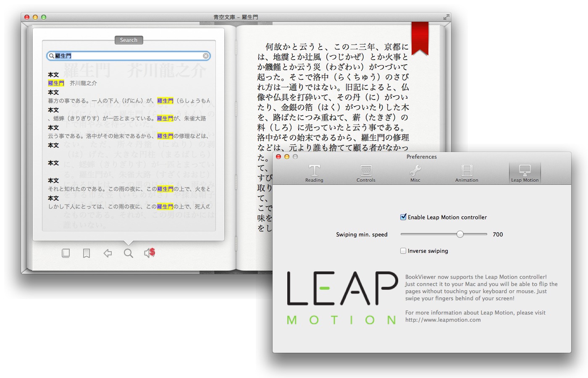This screenshot has width=588, height=378.
Task: Click the red bookmark ribbon on the page
Action: 420,39
